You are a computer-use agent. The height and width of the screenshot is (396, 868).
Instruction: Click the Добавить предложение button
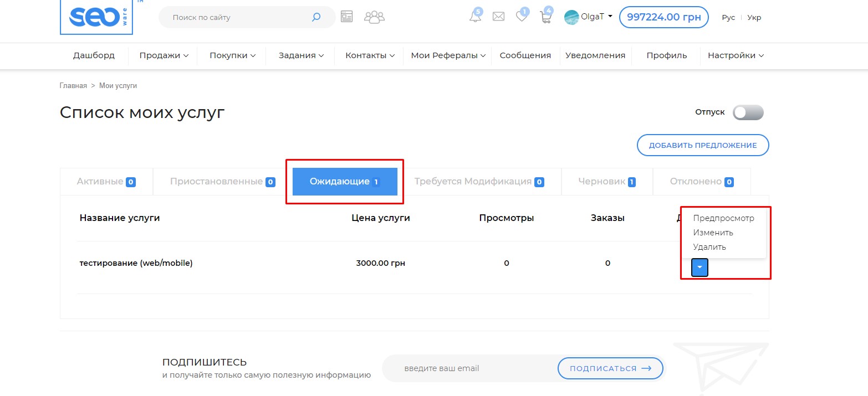(x=702, y=145)
